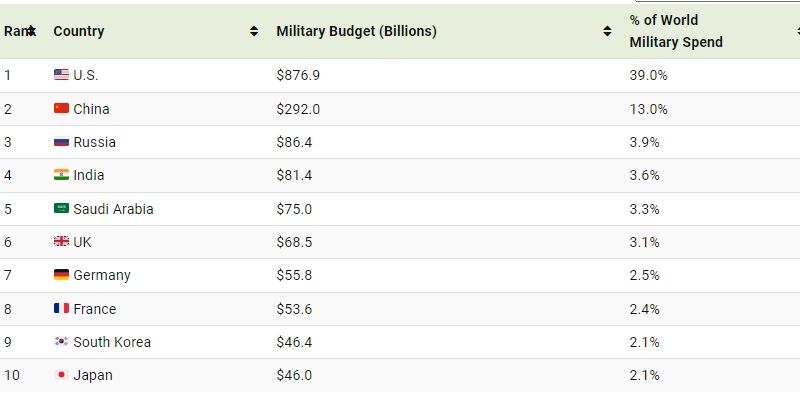Select the South Korea row name
The width and height of the screenshot is (800, 400).
(112, 342)
